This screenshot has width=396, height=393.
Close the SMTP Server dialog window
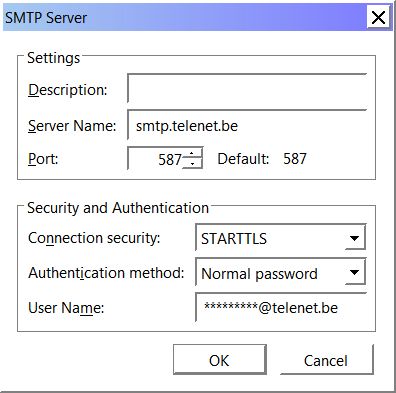pos(378,17)
